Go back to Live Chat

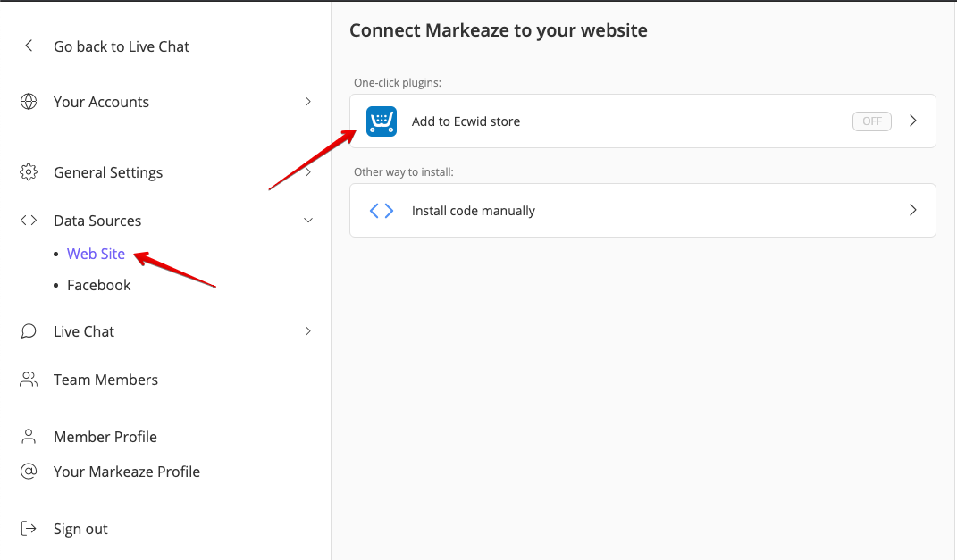[x=122, y=46]
